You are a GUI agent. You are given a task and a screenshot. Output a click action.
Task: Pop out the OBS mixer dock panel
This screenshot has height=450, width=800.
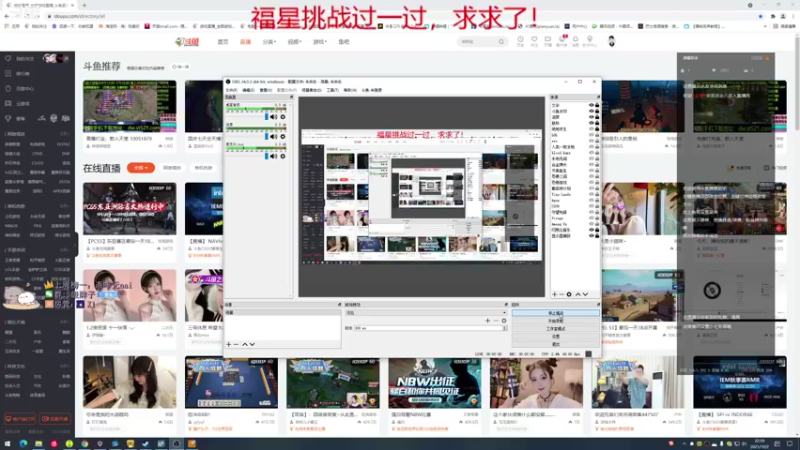tap(291, 97)
